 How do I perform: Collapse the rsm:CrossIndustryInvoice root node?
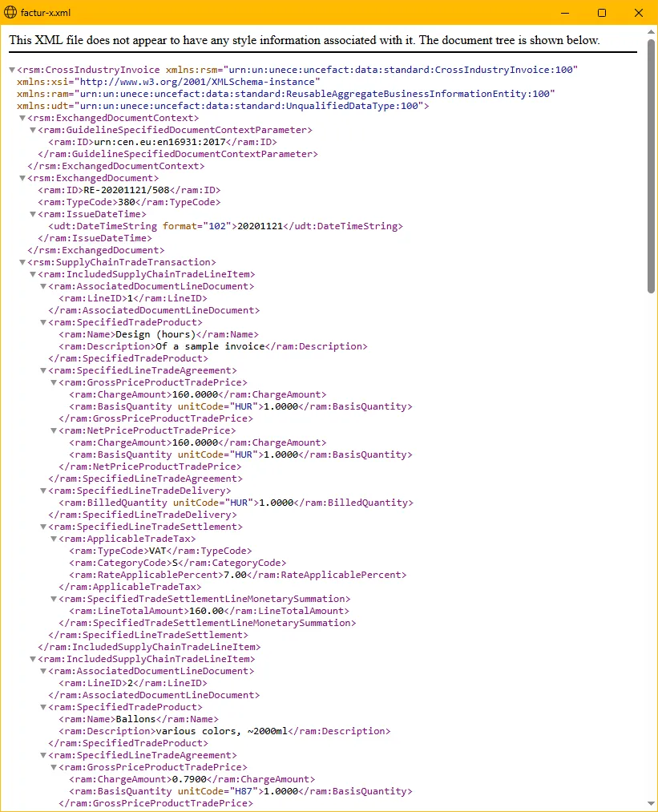pyautogui.click(x=12, y=70)
